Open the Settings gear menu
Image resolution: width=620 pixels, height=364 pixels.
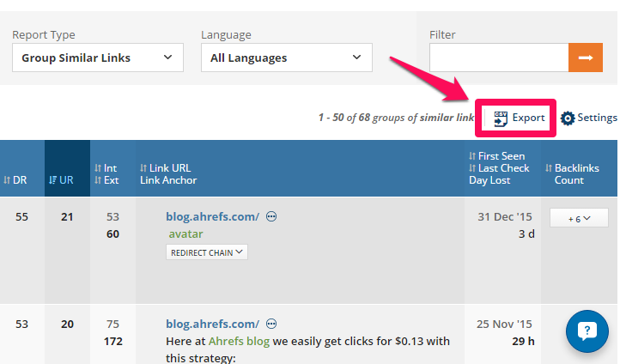coord(588,118)
